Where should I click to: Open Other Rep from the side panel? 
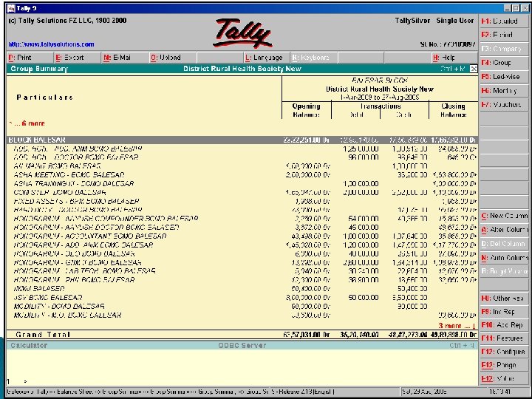point(504,299)
